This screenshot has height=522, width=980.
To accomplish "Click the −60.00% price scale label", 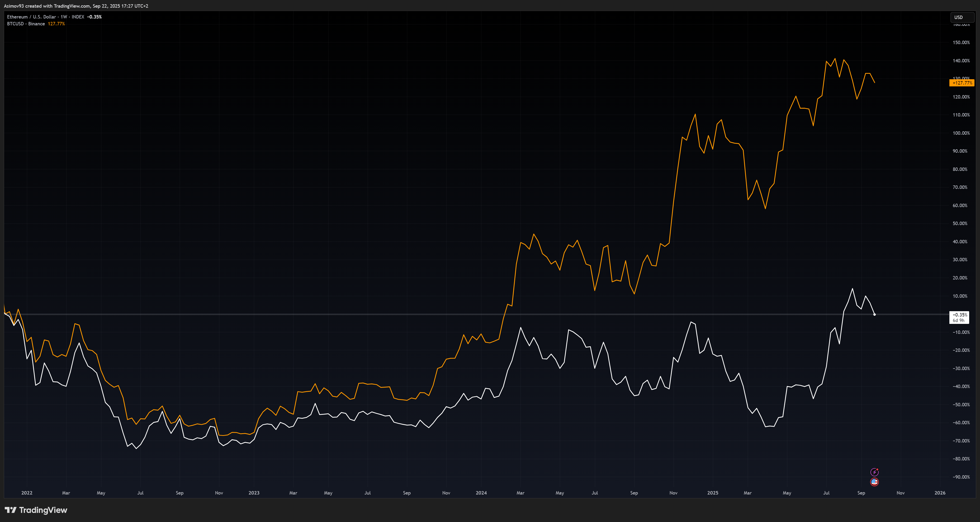I will point(961,423).
